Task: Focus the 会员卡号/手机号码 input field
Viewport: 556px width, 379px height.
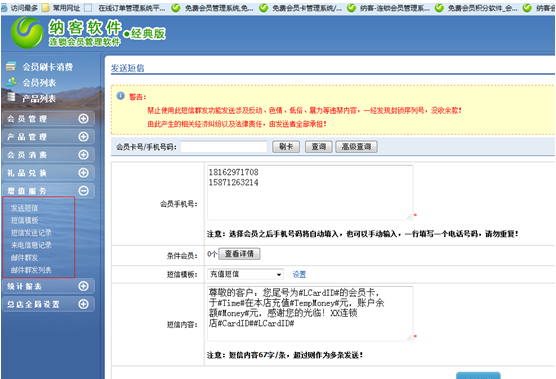Action: coord(224,146)
